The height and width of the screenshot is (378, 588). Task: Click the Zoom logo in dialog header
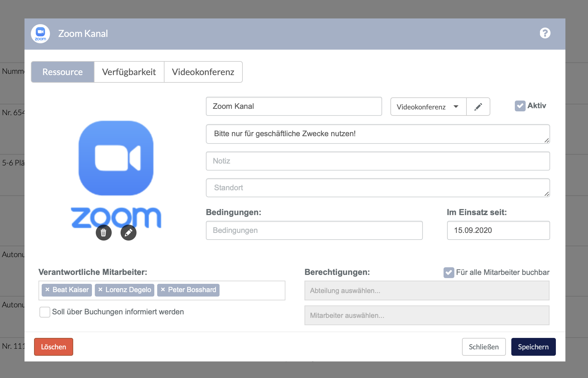[x=40, y=33]
